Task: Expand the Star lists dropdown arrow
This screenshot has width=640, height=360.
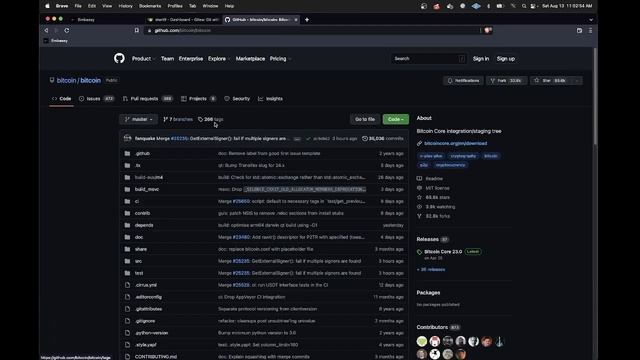Action: [577, 81]
